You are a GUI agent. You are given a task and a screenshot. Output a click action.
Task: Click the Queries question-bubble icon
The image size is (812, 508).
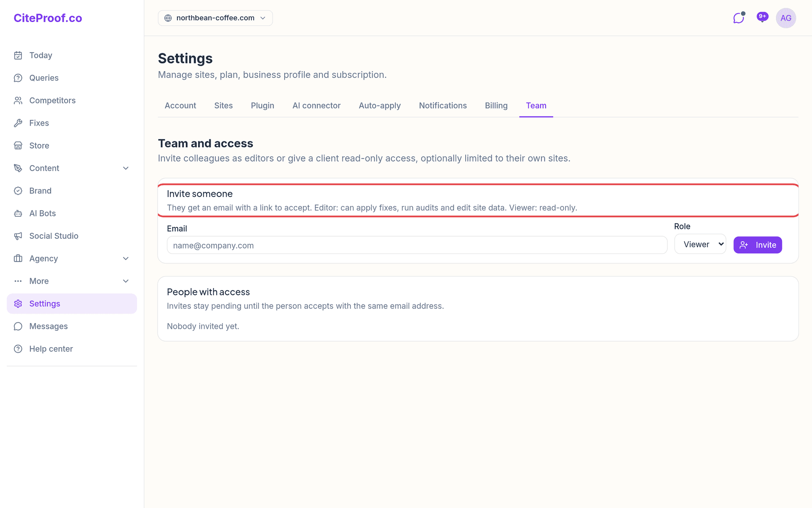click(x=18, y=78)
